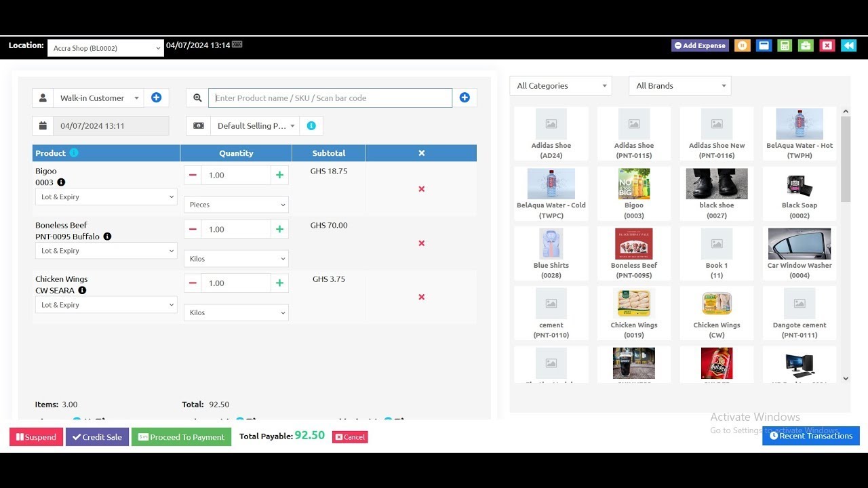The width and height of the screenshot is (868, 488).
Task: Add new customer with plus icon
Action: 156,98
